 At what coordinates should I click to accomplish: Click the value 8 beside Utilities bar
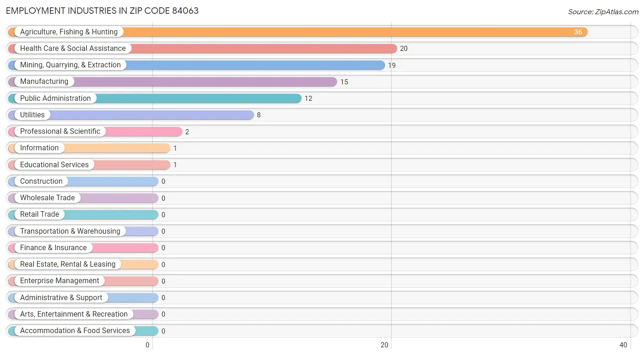(x=259, y=115)
